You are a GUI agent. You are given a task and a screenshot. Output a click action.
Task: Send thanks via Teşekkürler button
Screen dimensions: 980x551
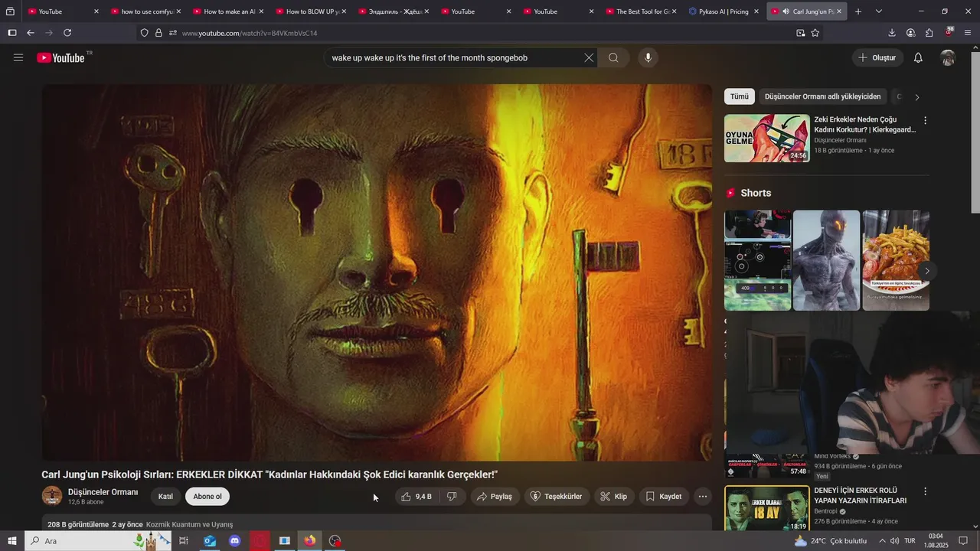pos(557,497)
